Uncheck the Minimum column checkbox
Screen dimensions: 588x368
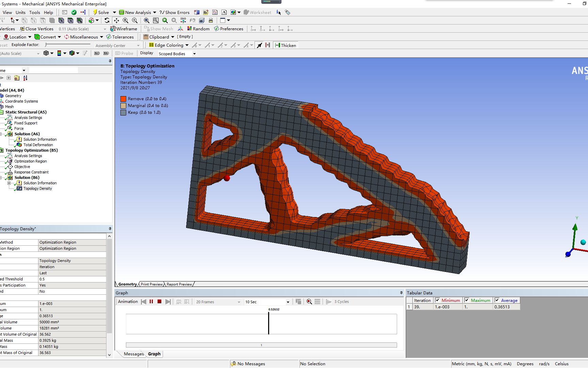pos(437,300)
